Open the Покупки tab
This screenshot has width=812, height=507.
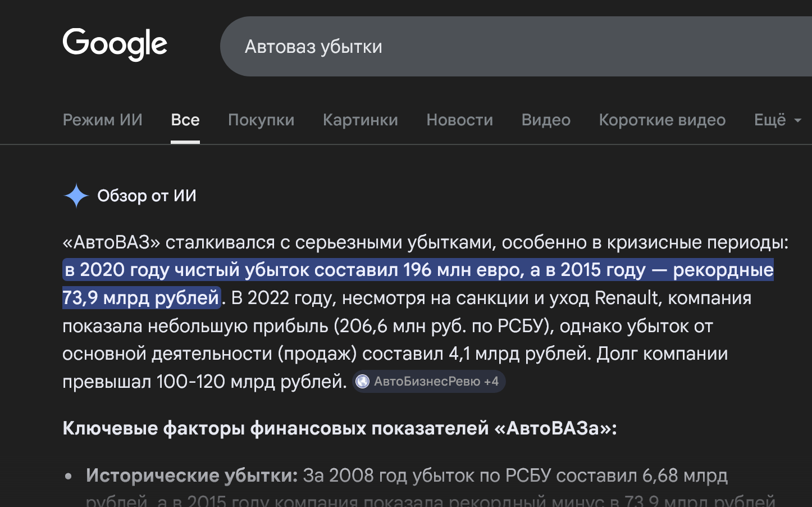[x=261, y=120]
